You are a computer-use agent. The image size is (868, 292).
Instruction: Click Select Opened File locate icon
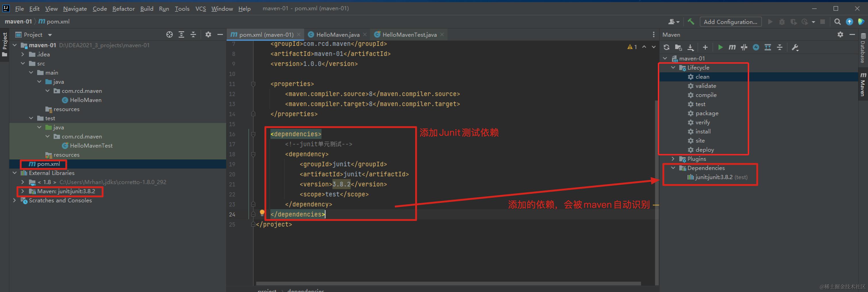click(x=169, y=34)
